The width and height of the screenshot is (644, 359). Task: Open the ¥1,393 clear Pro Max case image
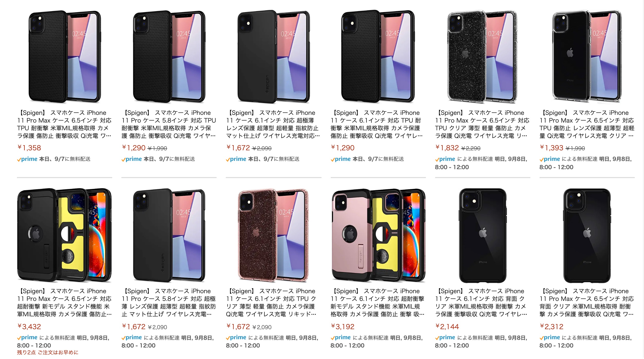click(x=587, y=57)
